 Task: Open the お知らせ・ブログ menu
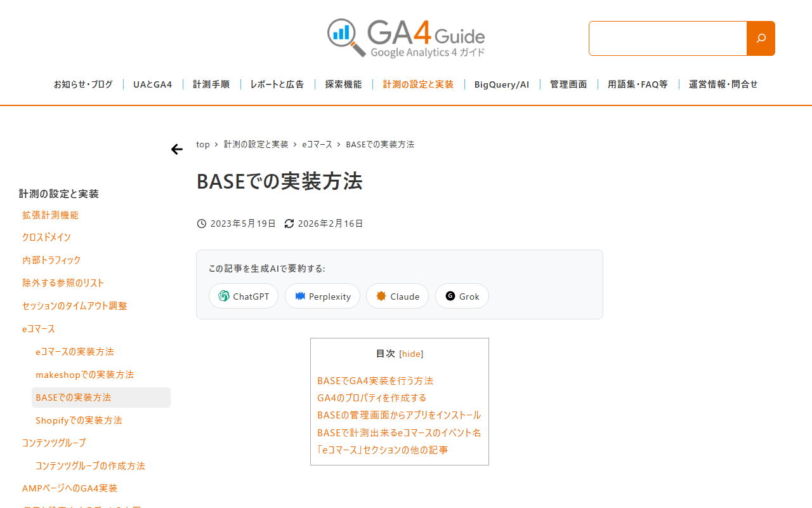pyautogui.click(x=83, y=84)
